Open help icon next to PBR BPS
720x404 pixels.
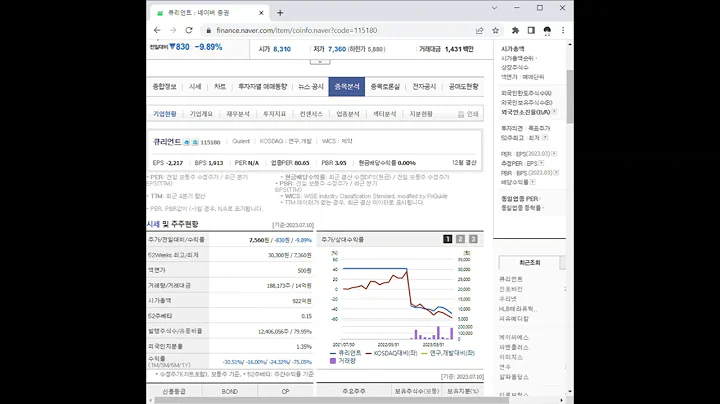click(556, 173)
